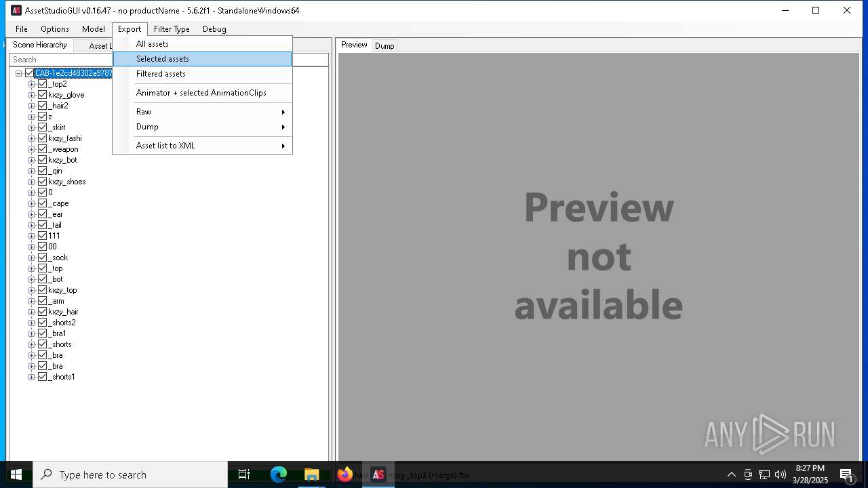Screen dimensions: 868x488
Task: Click the hierarchy Search field
Action: pos(169,60)
